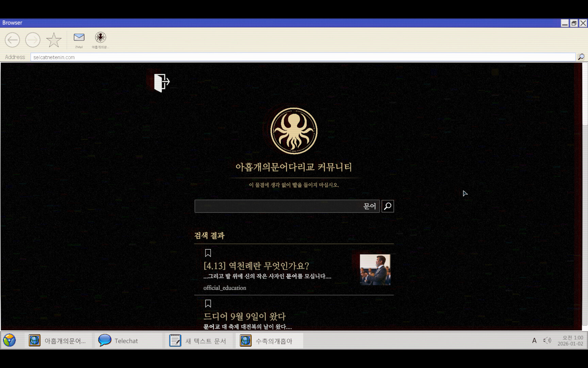The height and width of the screenshot is (368, 588).
Task: Log out using the door exit icon
Action: coord(162,82)
